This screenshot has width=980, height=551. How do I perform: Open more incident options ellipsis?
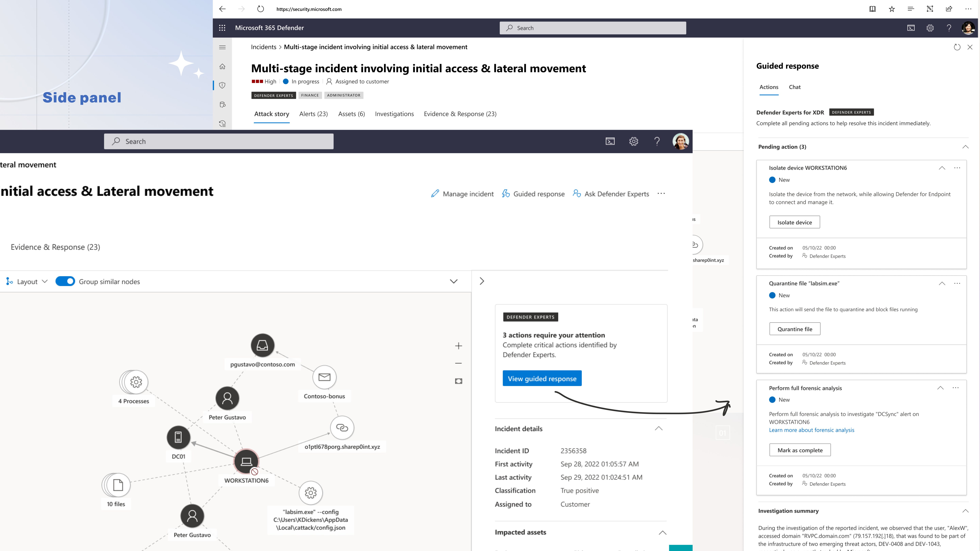(x=661, y=194)
